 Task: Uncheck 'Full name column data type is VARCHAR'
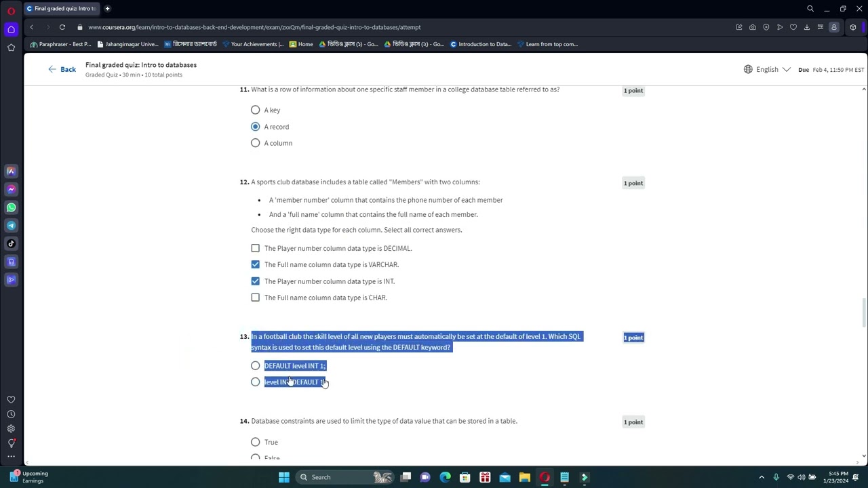[x=255, y=264]
